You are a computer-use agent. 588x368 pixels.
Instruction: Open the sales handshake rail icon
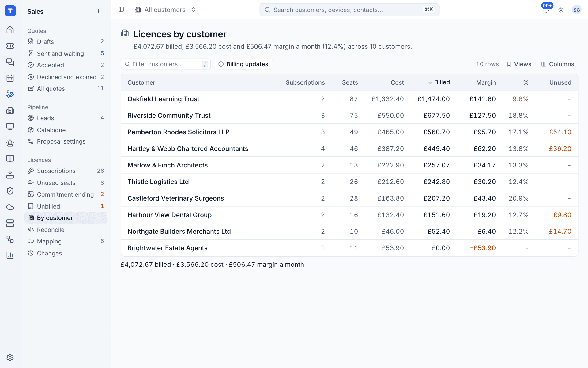[x=10, y=94]
